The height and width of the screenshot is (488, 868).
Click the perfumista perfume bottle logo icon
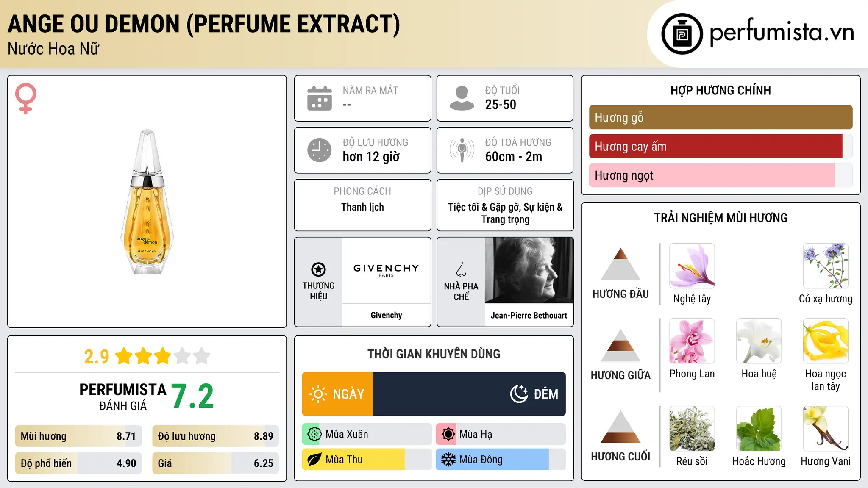click(682, 34)
